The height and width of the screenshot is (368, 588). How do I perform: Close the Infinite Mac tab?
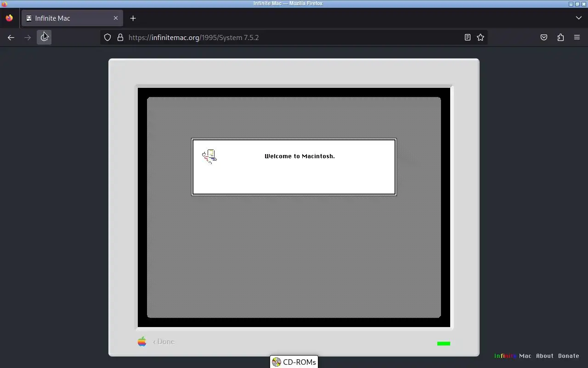[116, 18]
